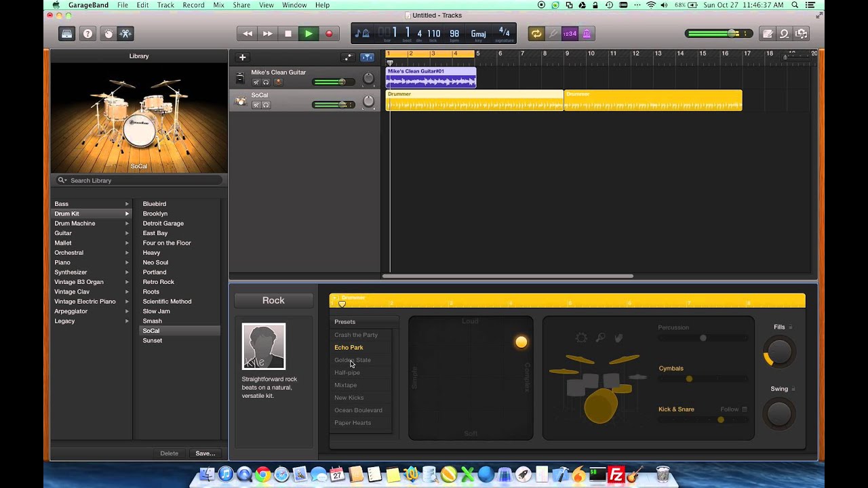Solo the SoCal drummer track with headphones
Screen dimensions: 868x488
tap(266, 105)
